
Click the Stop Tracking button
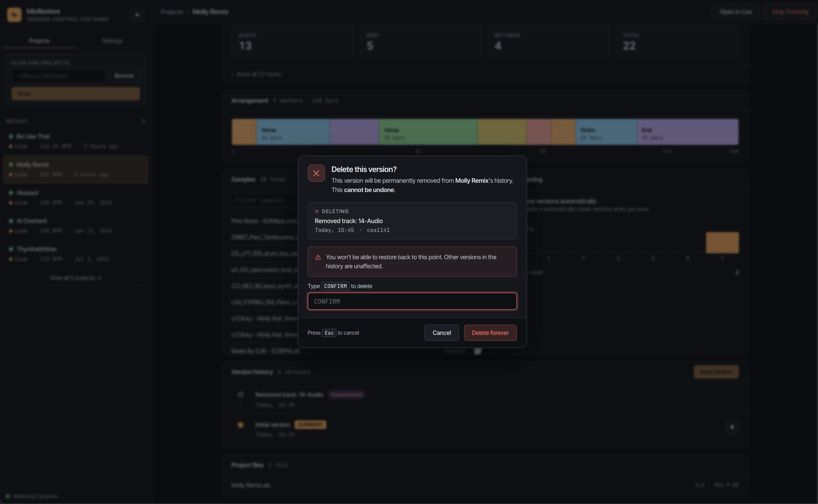(x=790, y=12)
